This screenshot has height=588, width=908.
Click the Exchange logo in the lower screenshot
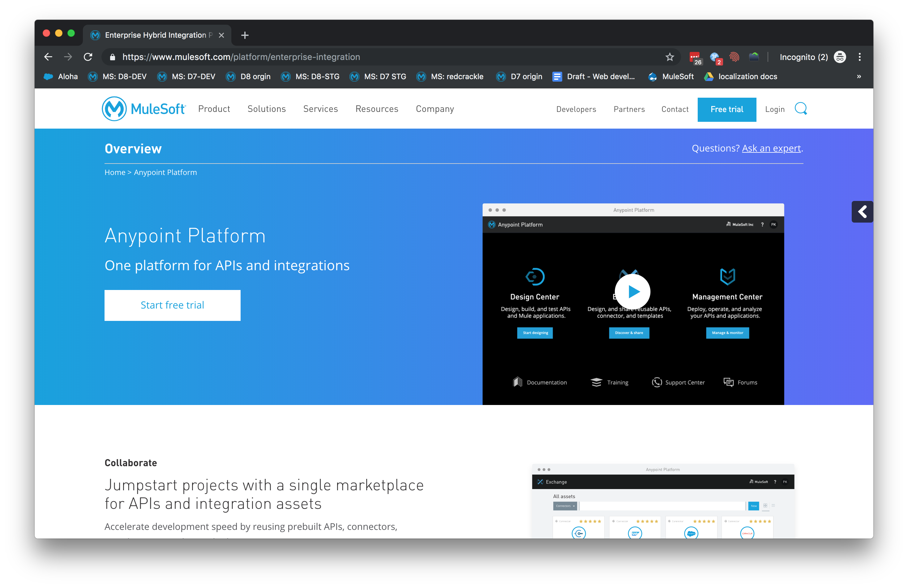(540, 482)
